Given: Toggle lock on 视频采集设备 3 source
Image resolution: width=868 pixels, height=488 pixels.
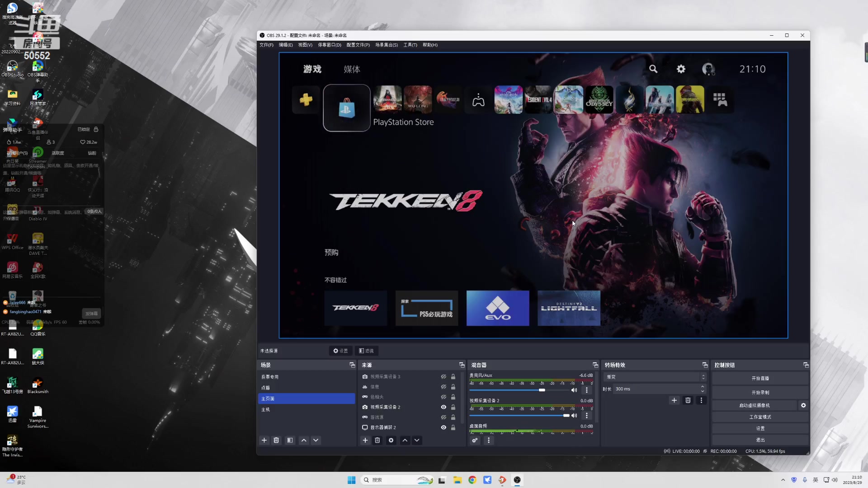Looking at the screenshot, I should [453, 376].
